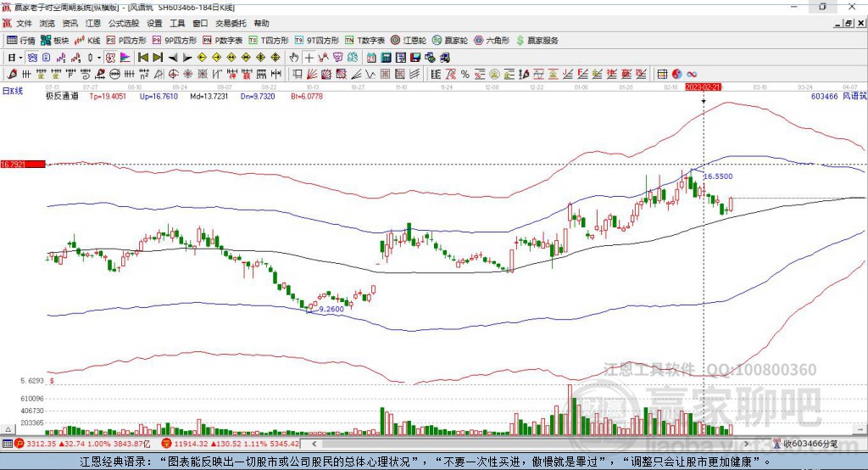
Task: Open the 江恩轮 (Gann wheel) tool
Action: click(x=409, y=41)
